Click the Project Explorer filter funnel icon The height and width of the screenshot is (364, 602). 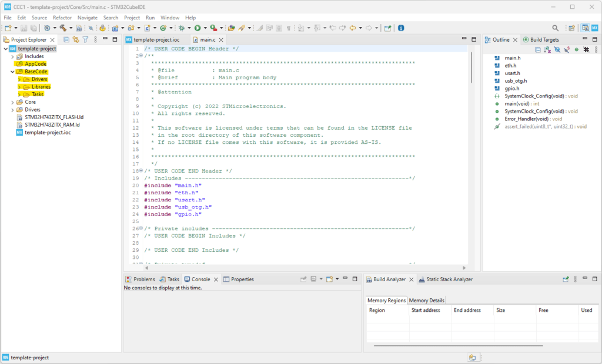[x=85, y=39]
